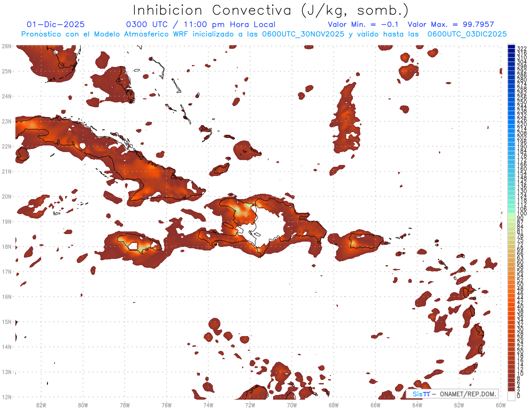
Task: Click the 'Valor Min. = -0.1' readout
Action: tap(363, 24)
